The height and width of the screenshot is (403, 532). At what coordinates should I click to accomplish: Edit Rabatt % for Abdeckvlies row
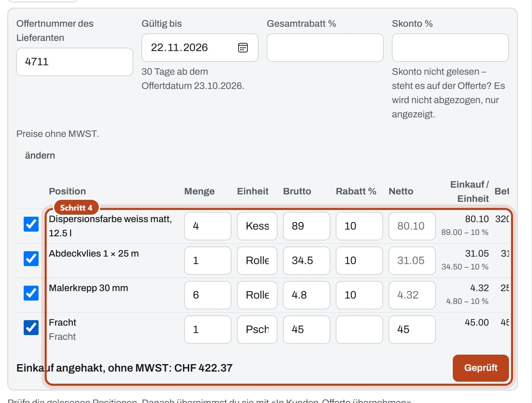click(359, 261)
